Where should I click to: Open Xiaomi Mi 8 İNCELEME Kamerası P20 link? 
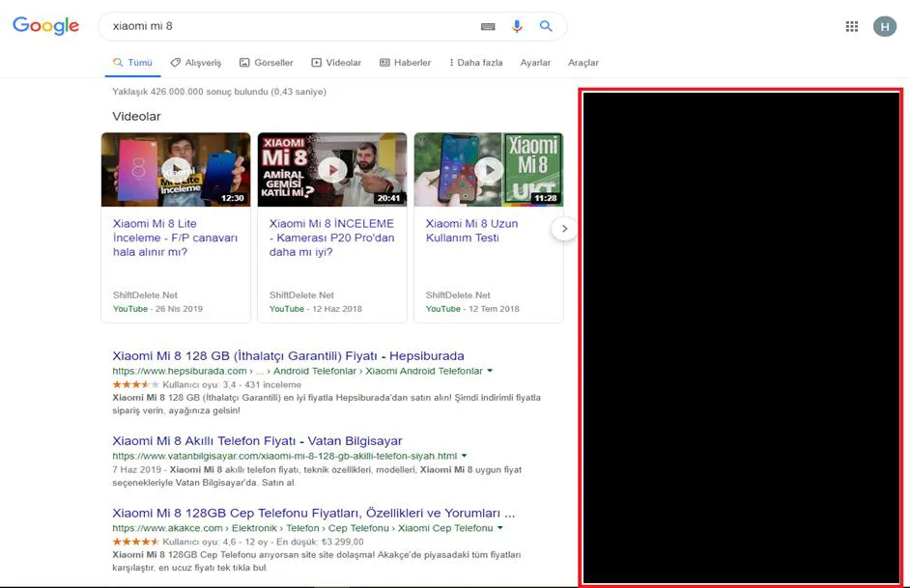pyautogui.click(x=331, y=238)
